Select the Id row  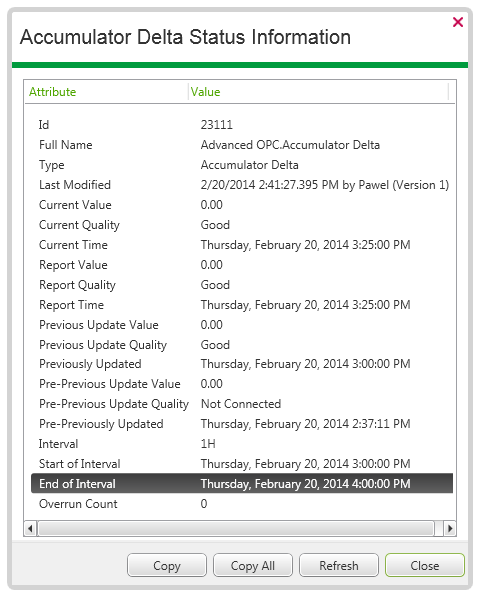pyautogui.click(x=242, y=125)
